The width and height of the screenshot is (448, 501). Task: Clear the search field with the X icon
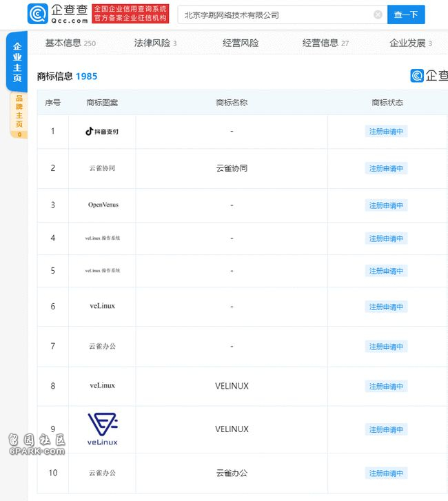(378, 14)
